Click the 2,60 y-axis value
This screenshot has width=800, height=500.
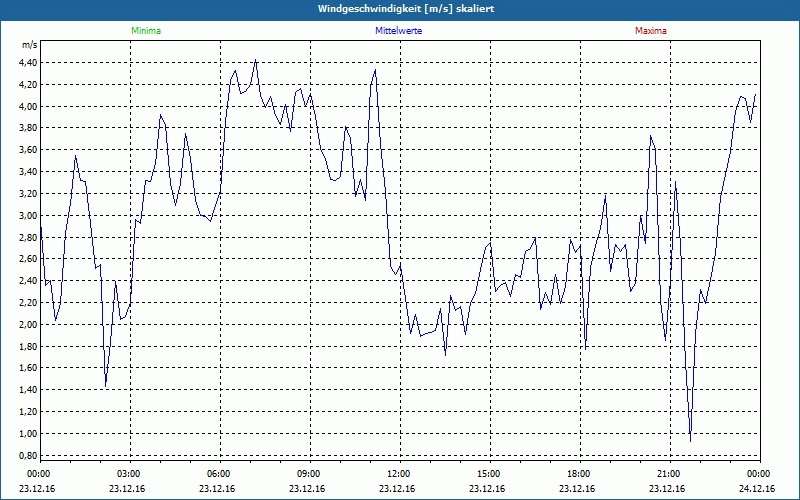29,259
